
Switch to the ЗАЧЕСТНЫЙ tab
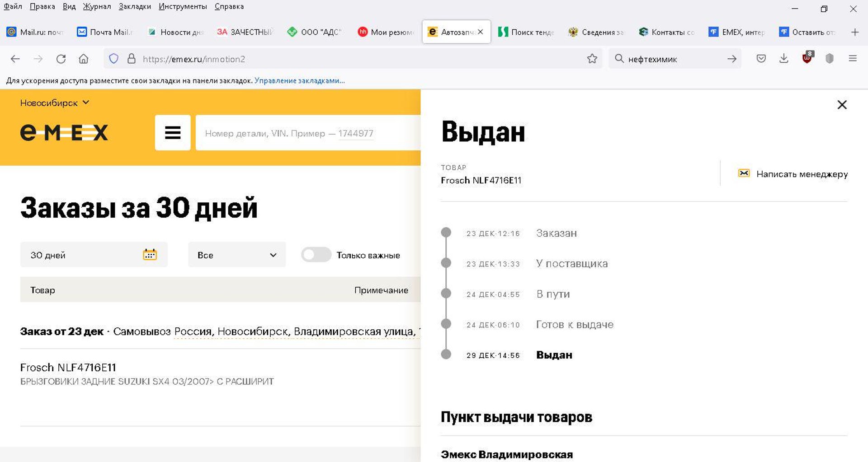[x=245, y=32]
